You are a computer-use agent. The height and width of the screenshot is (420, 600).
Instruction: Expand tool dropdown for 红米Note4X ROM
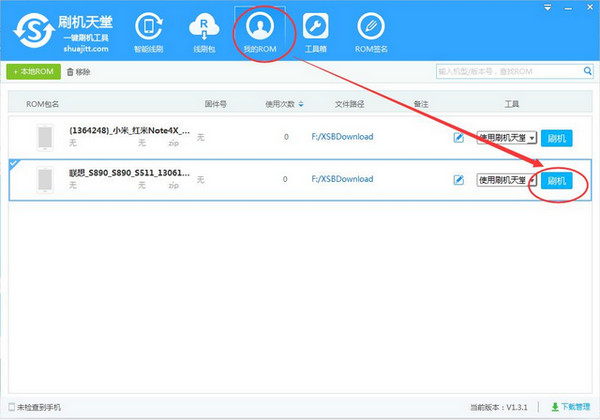point(507,138)
